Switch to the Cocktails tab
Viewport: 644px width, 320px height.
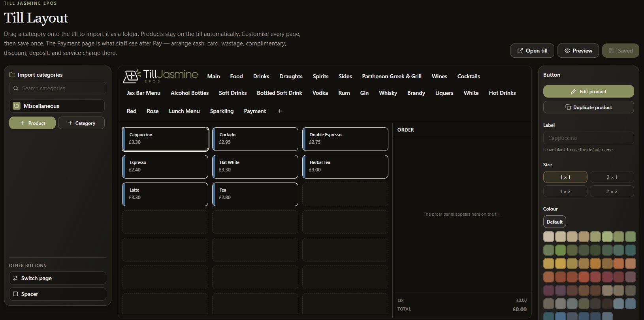pos(469,76)
